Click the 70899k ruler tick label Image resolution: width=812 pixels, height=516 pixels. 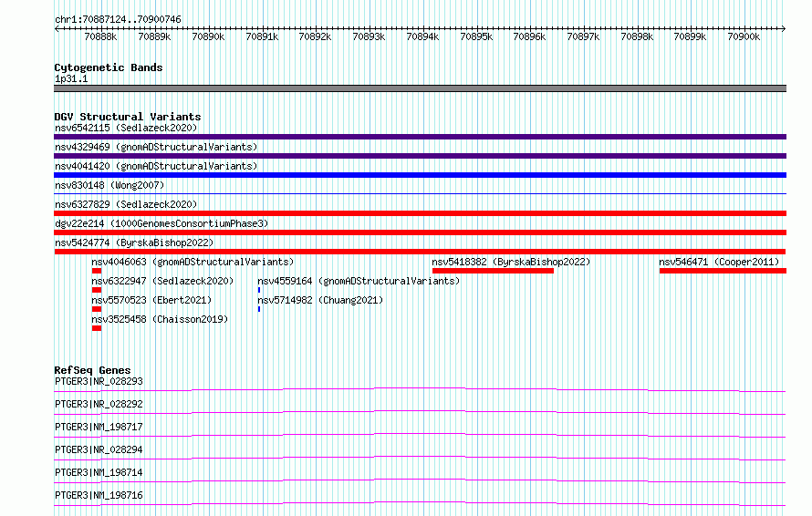pos(690,36)
